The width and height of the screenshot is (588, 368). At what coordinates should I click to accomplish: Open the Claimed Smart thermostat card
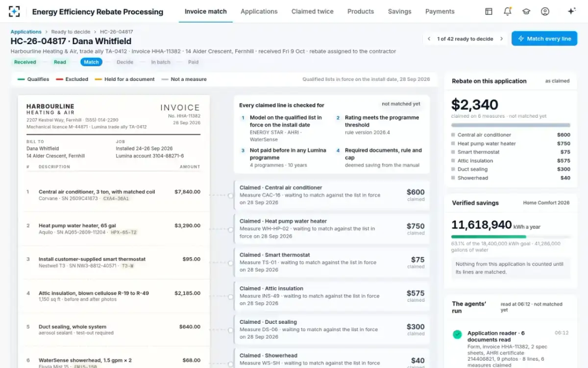332,263
